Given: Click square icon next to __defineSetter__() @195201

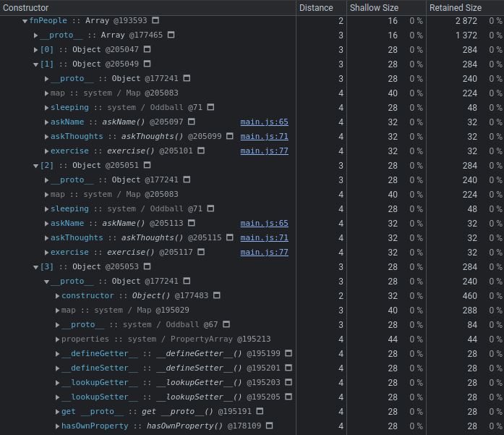Looking at the screenshot, I should click(289, 368).
